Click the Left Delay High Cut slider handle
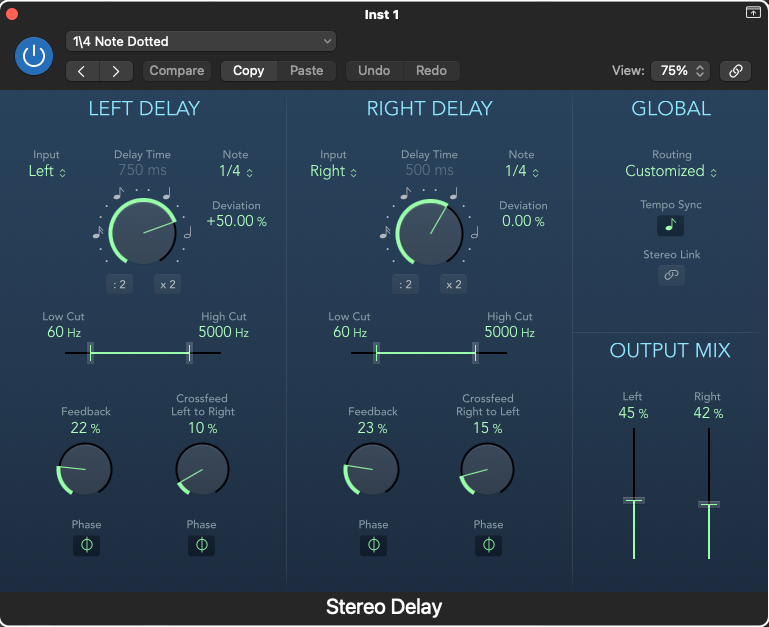Viewport: 769px width, 627px height. pyautogui.click(x=189, y=353)
